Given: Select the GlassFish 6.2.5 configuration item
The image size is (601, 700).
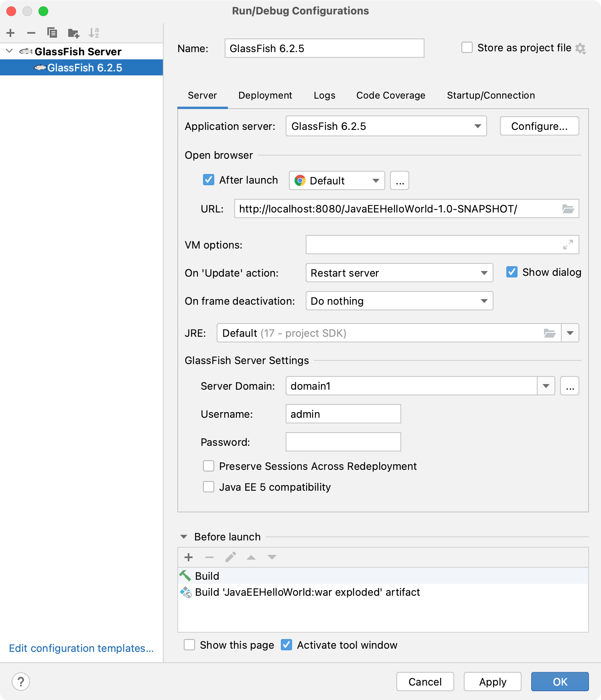Looking at the screenshot, I should (x=81, y=68).
